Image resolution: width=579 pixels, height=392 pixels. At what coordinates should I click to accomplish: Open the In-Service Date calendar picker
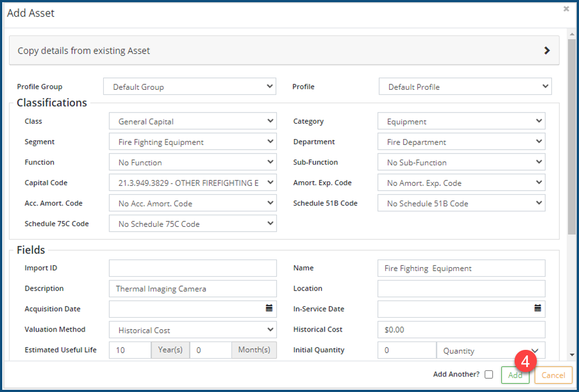(537, 309)
